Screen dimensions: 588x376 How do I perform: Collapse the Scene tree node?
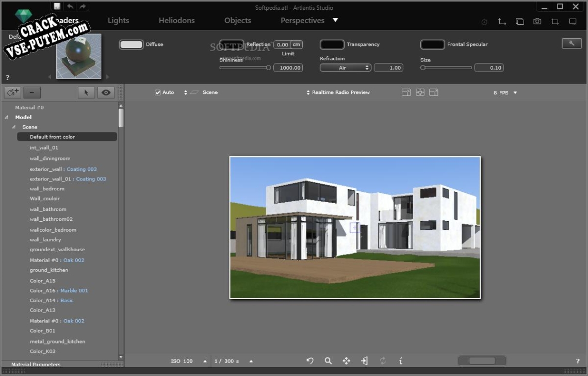[14, 127]
